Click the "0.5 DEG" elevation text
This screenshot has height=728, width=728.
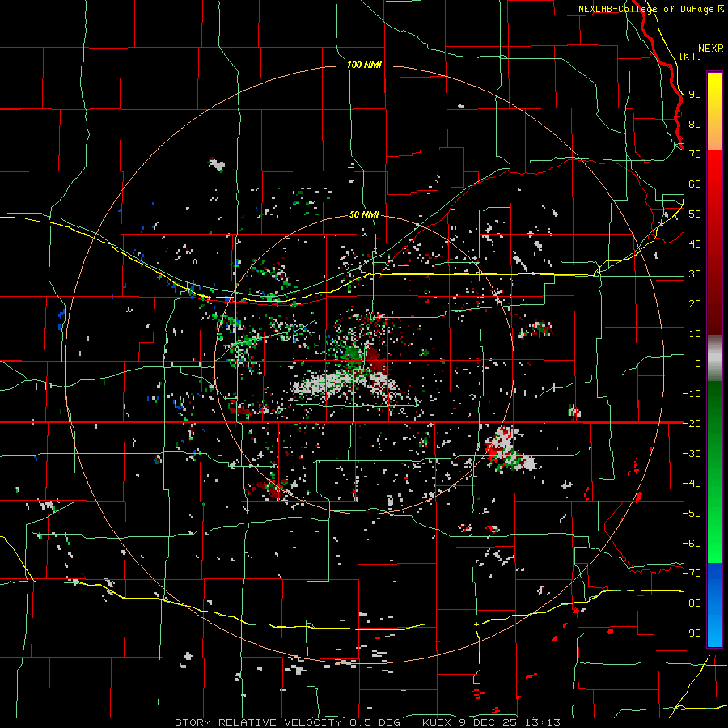[374, 722]
